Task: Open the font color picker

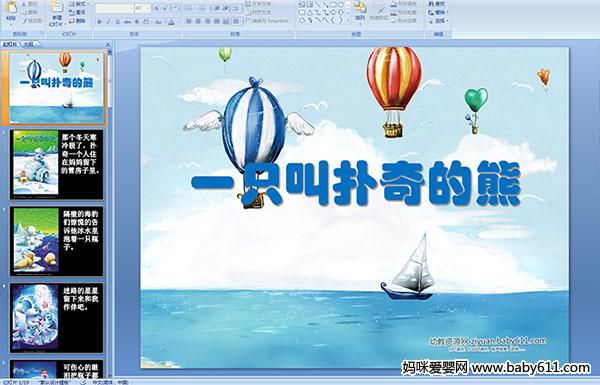Action: pos(171,22)
